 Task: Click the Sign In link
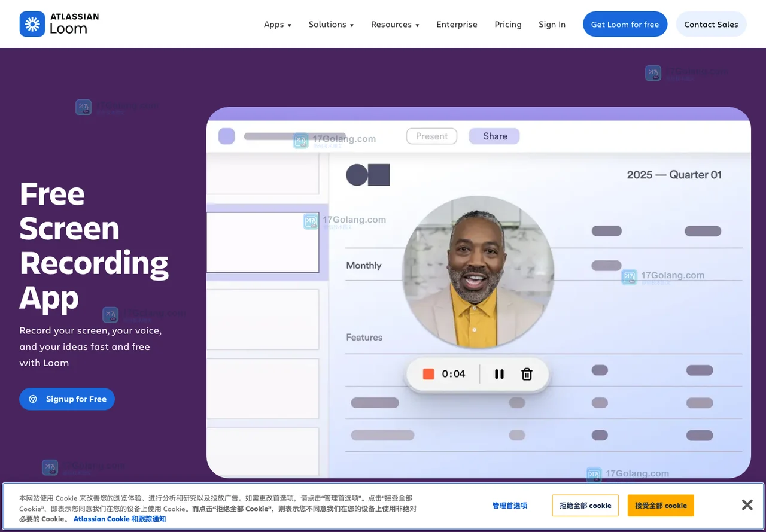point(552,25)
